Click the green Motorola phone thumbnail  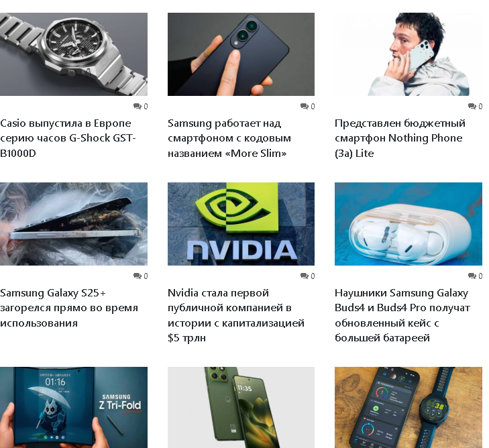241,407
